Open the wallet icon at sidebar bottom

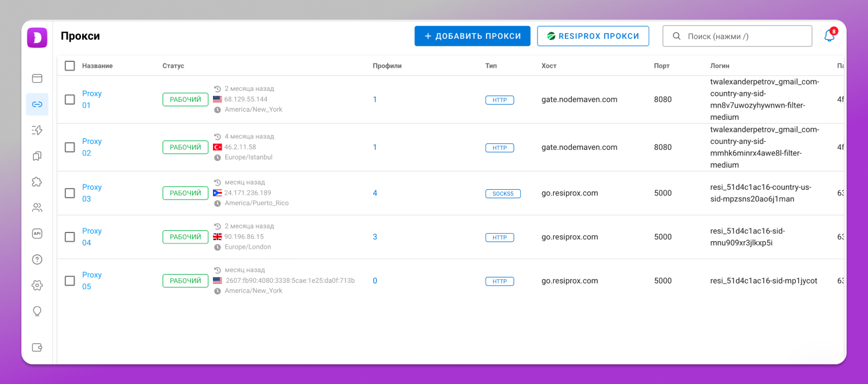37,348
